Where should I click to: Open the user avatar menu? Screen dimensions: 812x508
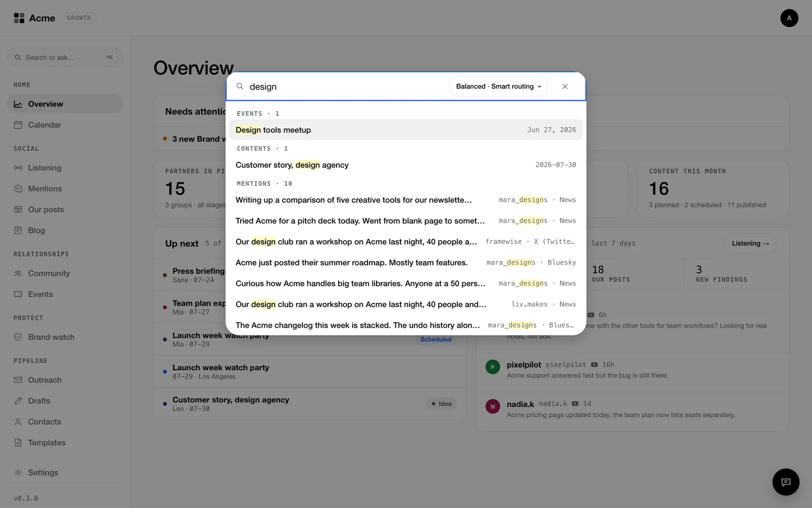coord(789,18)
